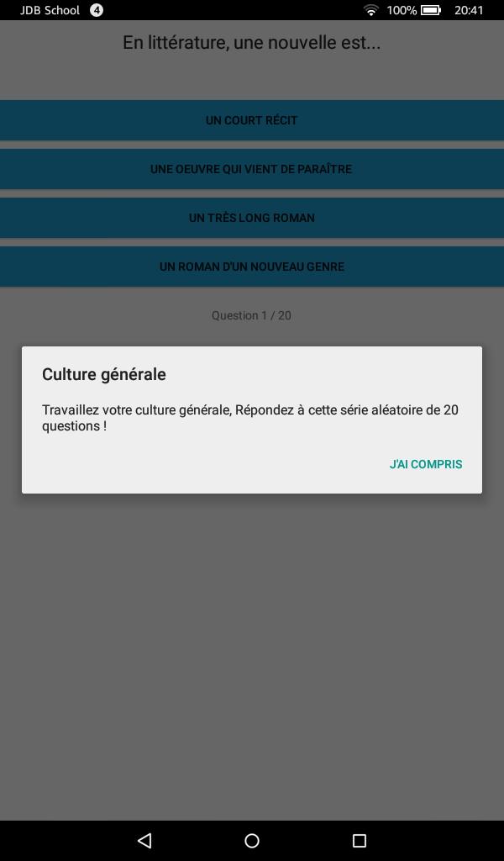
Task: Tap the 100% battery percentage text
Action: click(x=402, y=10)
